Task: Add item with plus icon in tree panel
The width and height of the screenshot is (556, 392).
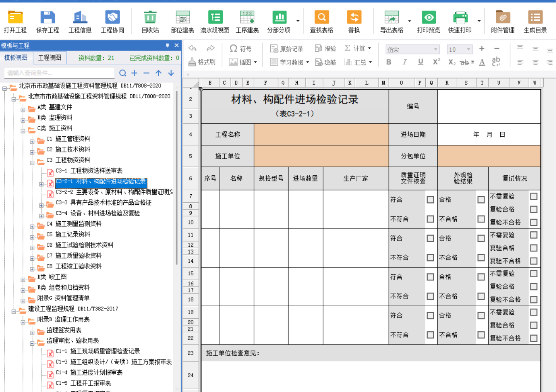Action: pyautogui.click(x=135, y=73)
